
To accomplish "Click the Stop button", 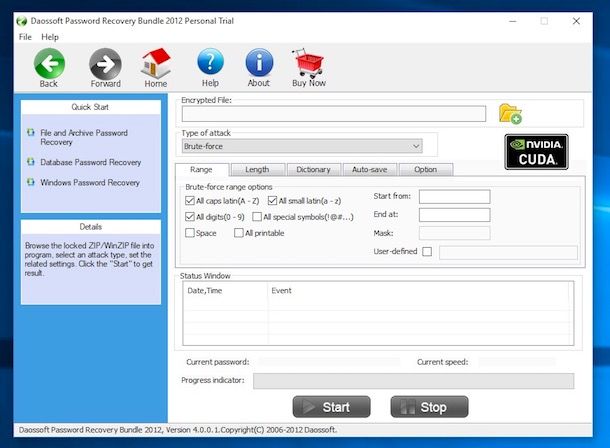I will [x=429, y=407].
